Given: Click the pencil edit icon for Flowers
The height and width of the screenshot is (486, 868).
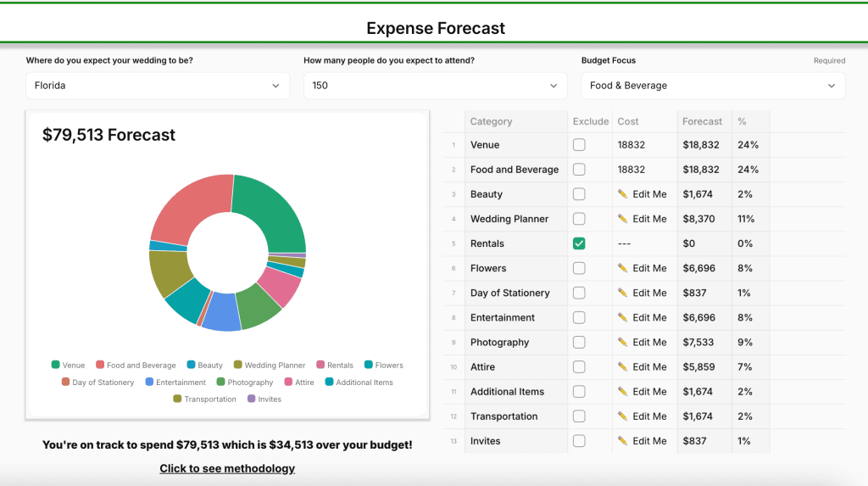Looking at the screenshot, I should click(x=623, y=268).
